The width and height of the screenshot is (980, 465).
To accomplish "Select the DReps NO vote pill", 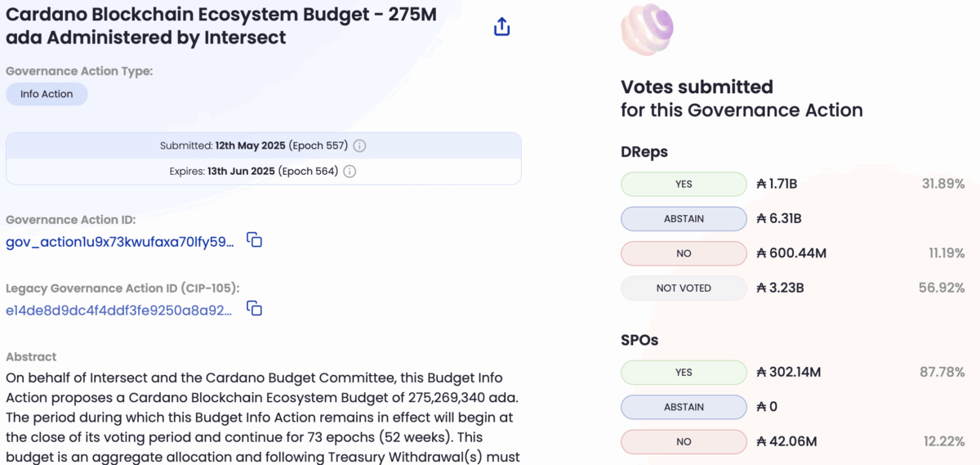I will coord(684,253).
